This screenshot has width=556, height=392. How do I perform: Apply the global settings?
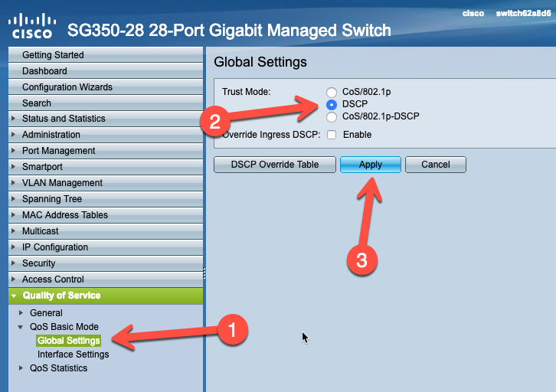coord(371,165)
